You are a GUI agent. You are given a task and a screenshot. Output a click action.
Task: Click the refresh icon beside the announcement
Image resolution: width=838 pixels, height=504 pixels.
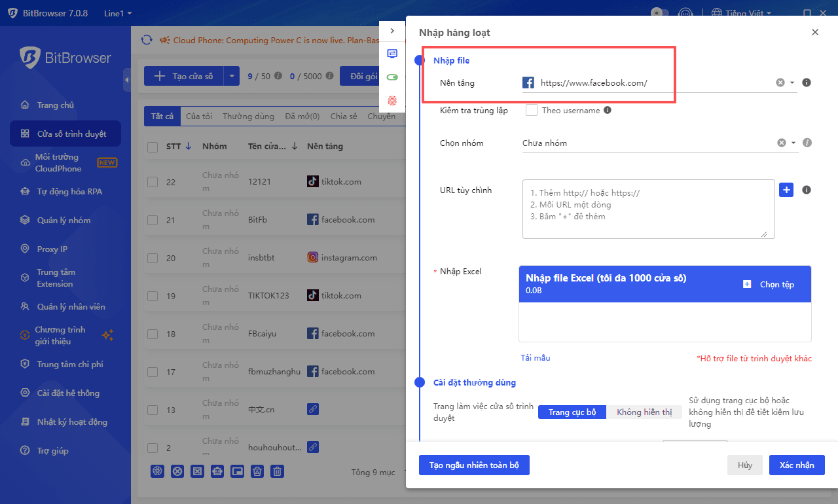pos(147,40)
